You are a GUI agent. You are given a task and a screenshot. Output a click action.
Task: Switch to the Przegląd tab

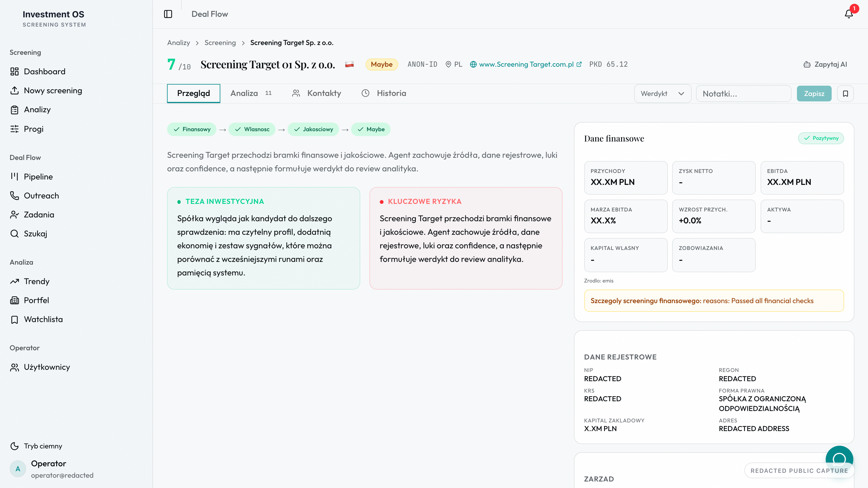pos(193,93)
